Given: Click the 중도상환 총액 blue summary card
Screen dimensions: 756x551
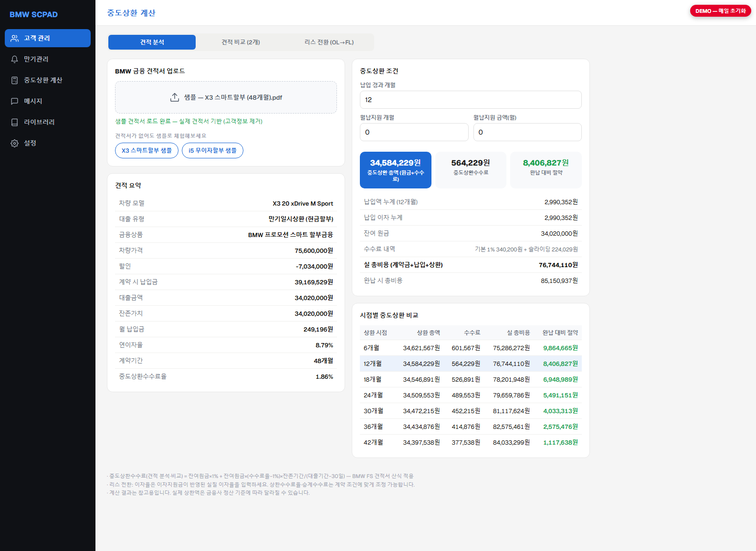Looking at the screenshot, I should click(396, 170).
